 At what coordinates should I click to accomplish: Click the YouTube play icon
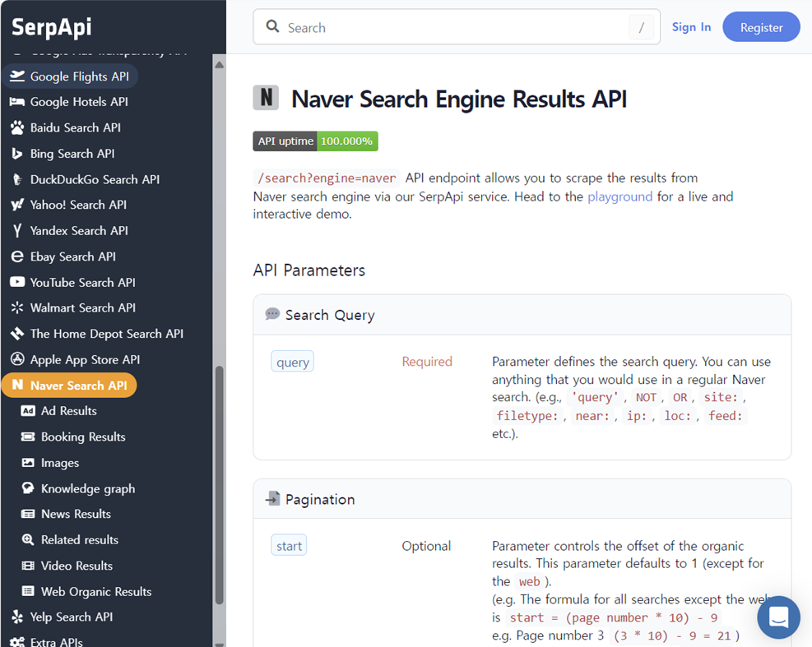pos(17,282)
